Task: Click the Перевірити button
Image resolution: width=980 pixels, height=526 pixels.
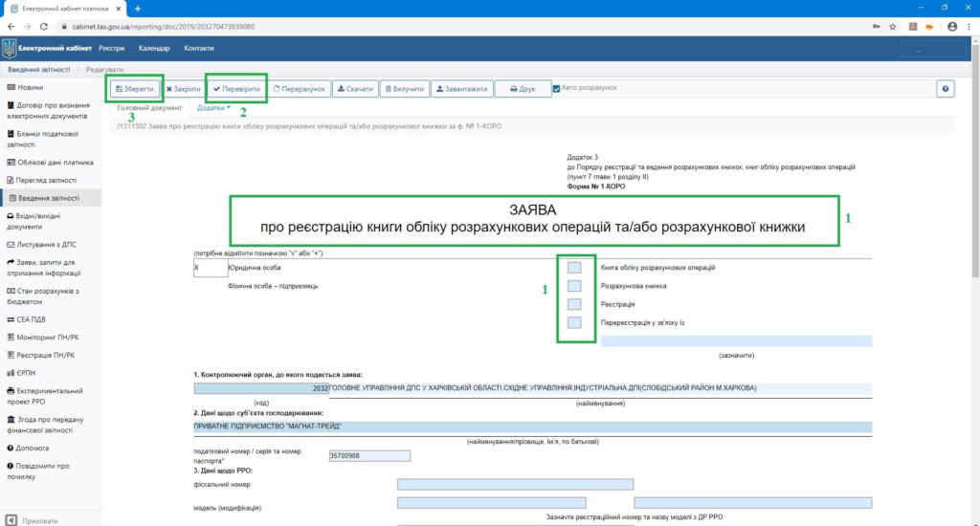Action: coord(236,89)
